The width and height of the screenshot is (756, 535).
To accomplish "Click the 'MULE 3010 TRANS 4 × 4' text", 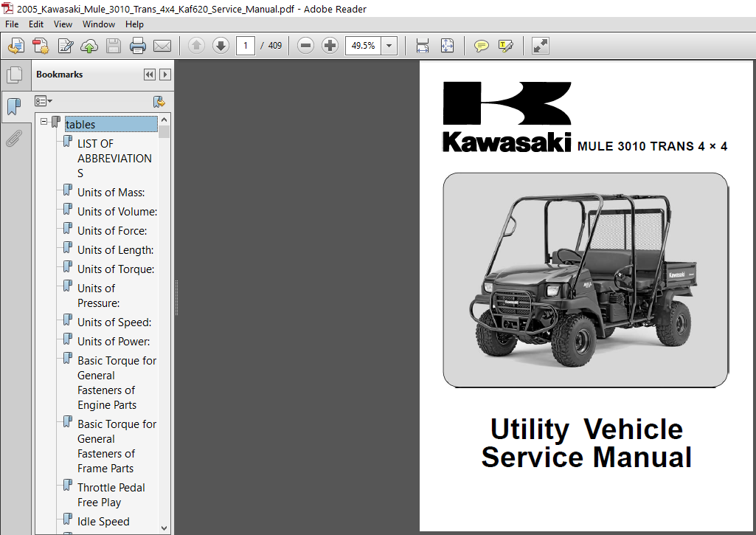I will coord(652,146).
